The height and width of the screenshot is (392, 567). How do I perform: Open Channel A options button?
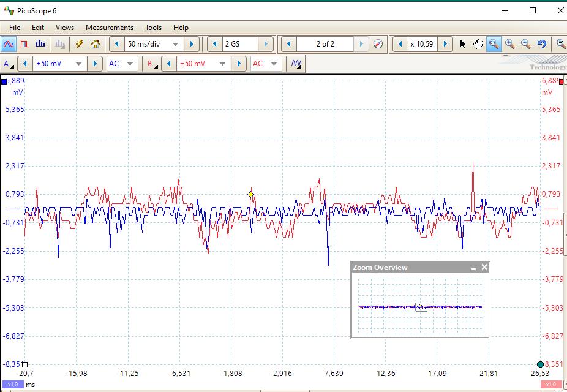9,64
